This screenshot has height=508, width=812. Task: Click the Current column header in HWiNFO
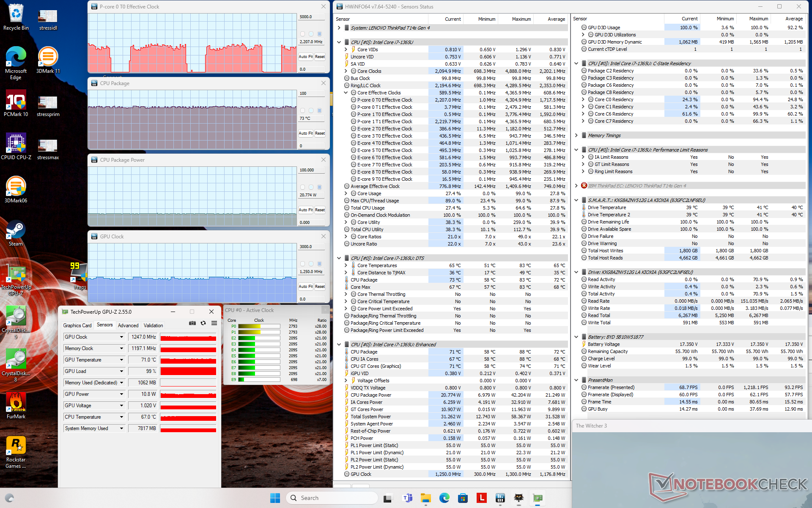tap(446, 19)
